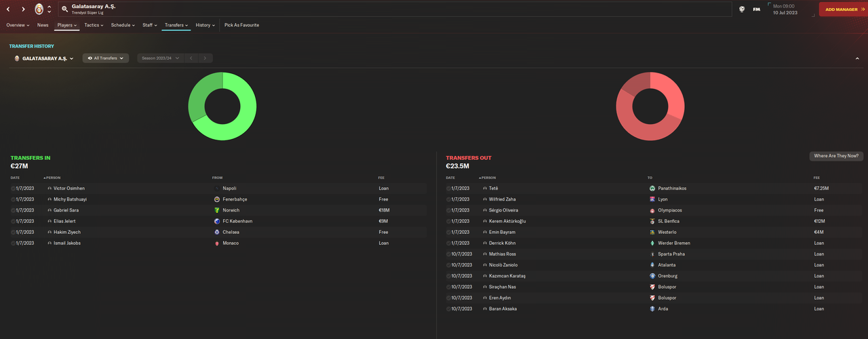868x339 pixels.
Task: Click Where Are They Now? button
Action: point(836,156)
